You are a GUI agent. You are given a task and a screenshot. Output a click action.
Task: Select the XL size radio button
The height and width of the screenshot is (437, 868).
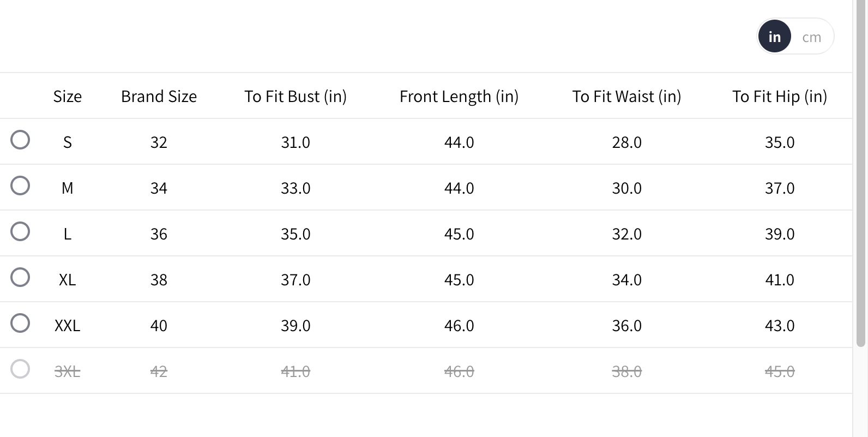click(x=20, y=277)
